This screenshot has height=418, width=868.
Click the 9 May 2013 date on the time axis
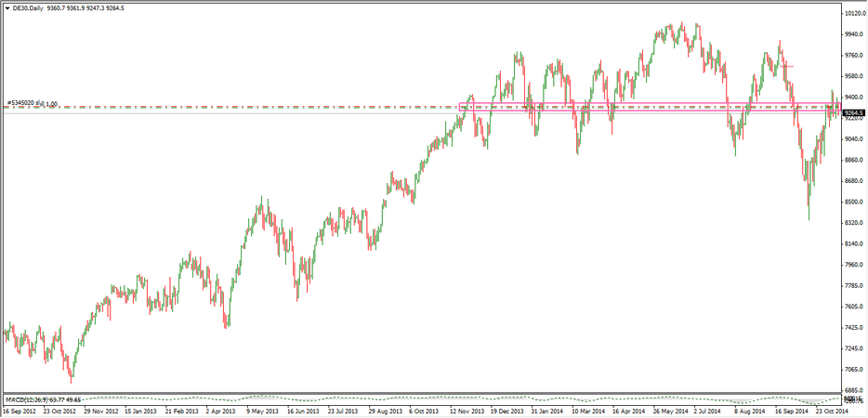[x=266, y=410]
